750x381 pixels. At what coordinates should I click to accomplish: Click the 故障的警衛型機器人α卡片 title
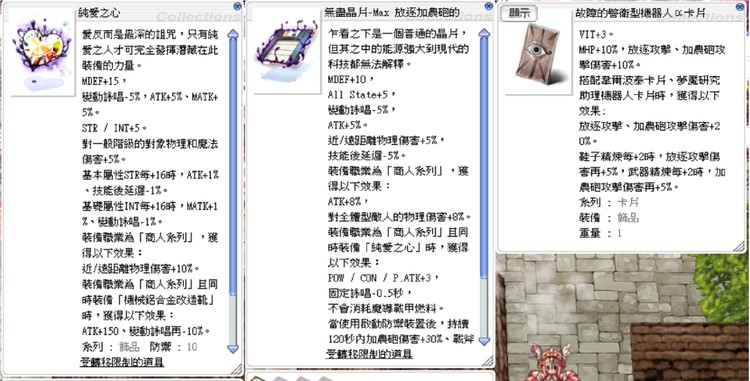coord(640,13)
